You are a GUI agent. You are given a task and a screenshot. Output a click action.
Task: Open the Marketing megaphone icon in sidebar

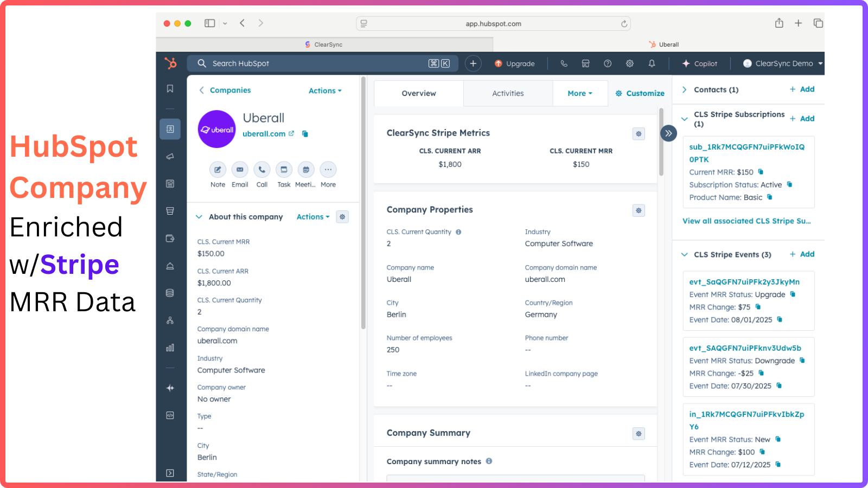[x=170, y=156]
